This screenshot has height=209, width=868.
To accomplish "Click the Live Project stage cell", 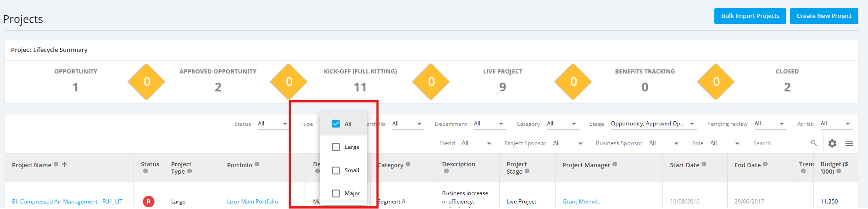I will [521, 201].
